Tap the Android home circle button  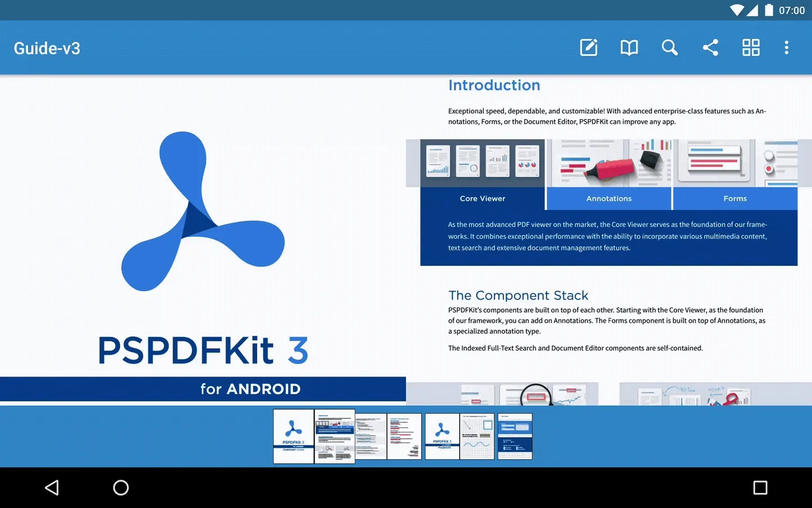click(121, 488)
